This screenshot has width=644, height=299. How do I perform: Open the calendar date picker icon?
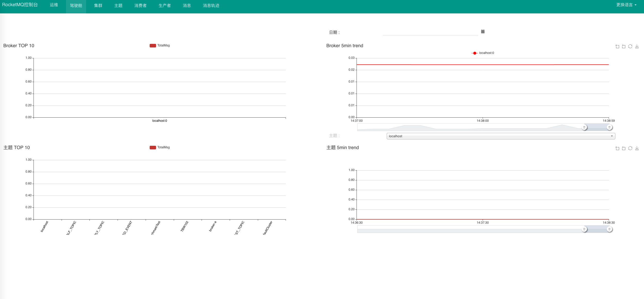tap(483, 31)
